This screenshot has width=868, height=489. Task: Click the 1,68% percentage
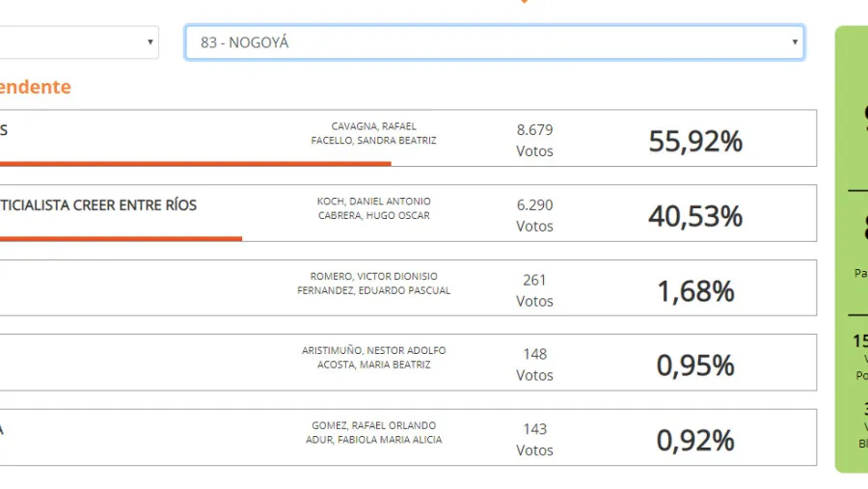point(695,290)
